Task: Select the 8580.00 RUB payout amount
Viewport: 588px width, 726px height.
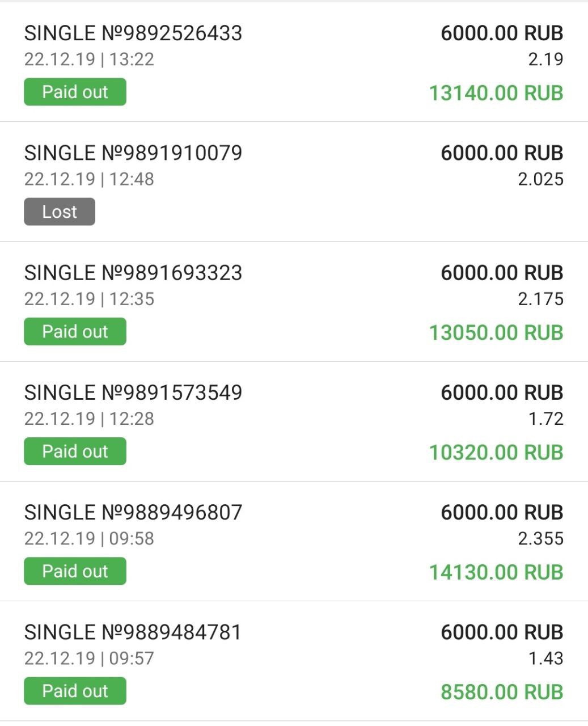Action: point(502,692)
